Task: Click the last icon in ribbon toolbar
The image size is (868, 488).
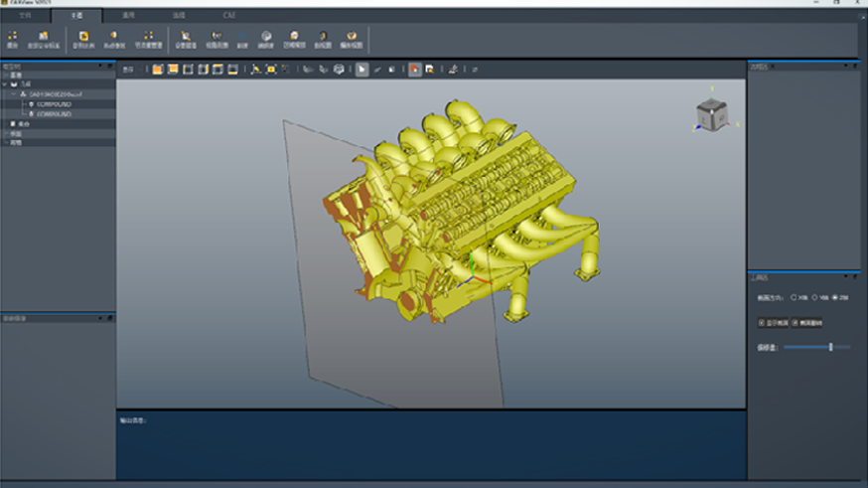Action: 353,38
